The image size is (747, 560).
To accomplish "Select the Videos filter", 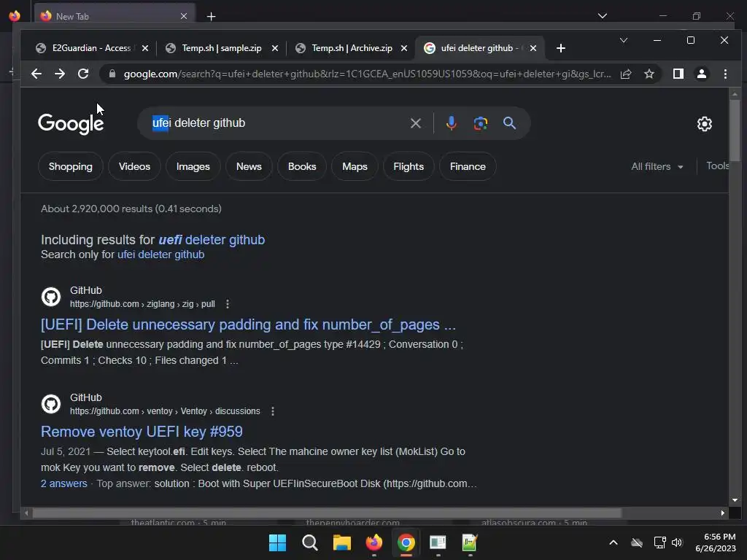I will click(134, 167).
